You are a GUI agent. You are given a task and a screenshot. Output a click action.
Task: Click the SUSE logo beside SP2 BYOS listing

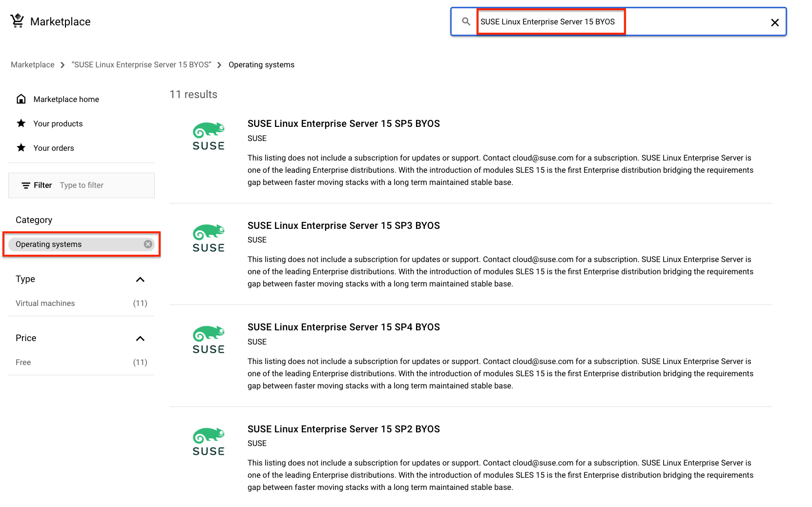pos(208,441)
